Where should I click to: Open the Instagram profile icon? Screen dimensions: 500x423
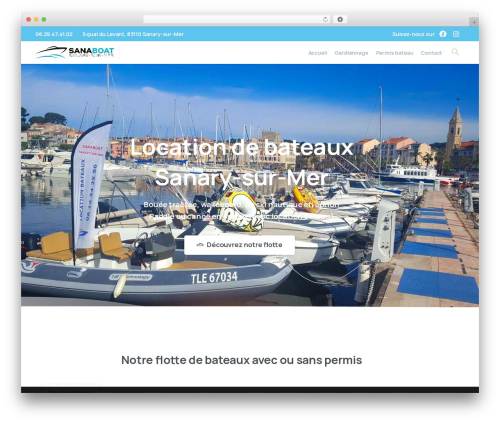pyautogui.click(x=456, y=34)
